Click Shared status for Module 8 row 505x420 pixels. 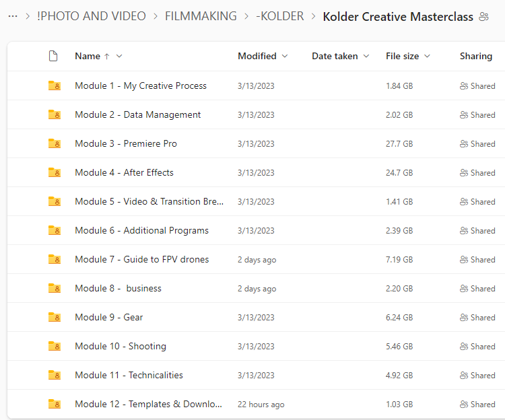(x=477, y=289)
